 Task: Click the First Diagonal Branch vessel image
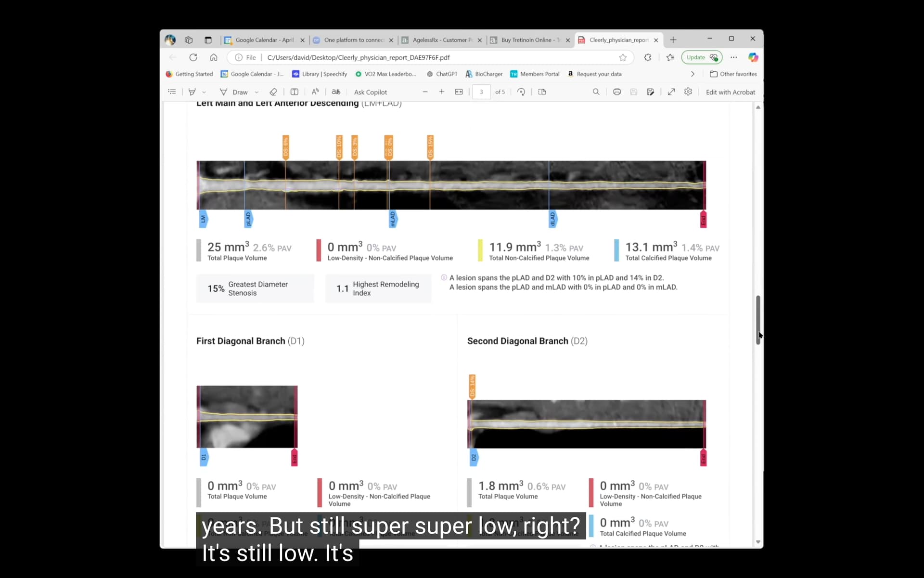[x=247, y=417]
